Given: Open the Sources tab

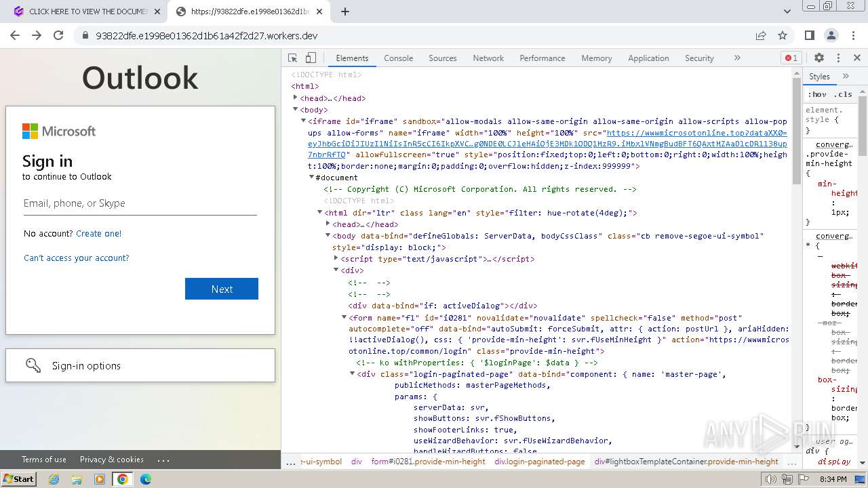Looking at the screenshot, I should (442, 58).
